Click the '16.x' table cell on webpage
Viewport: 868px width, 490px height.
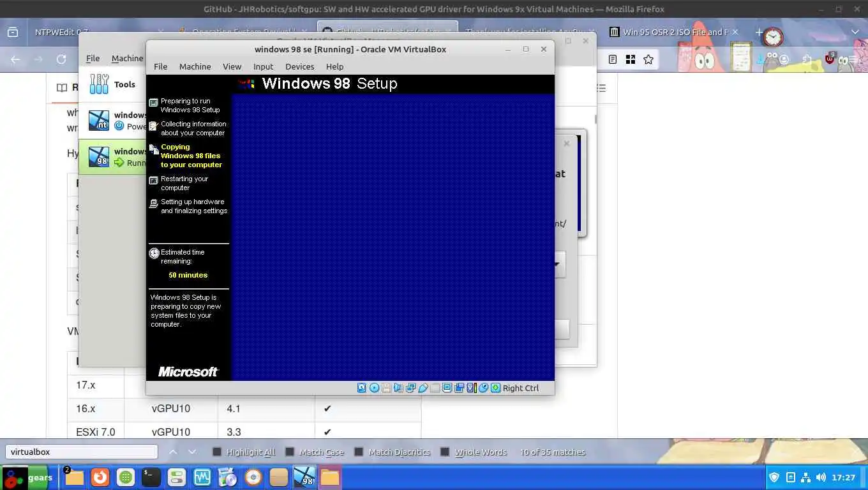96,408
